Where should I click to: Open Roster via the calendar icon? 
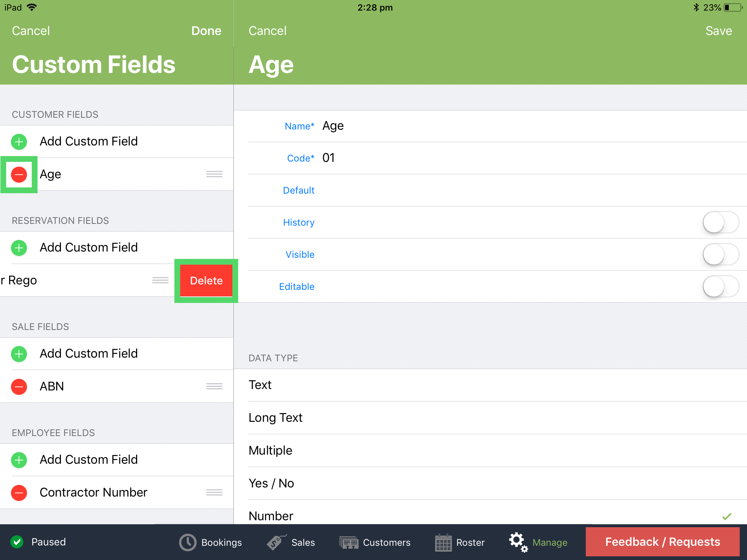pyautogui.click(x=444, y=542)
